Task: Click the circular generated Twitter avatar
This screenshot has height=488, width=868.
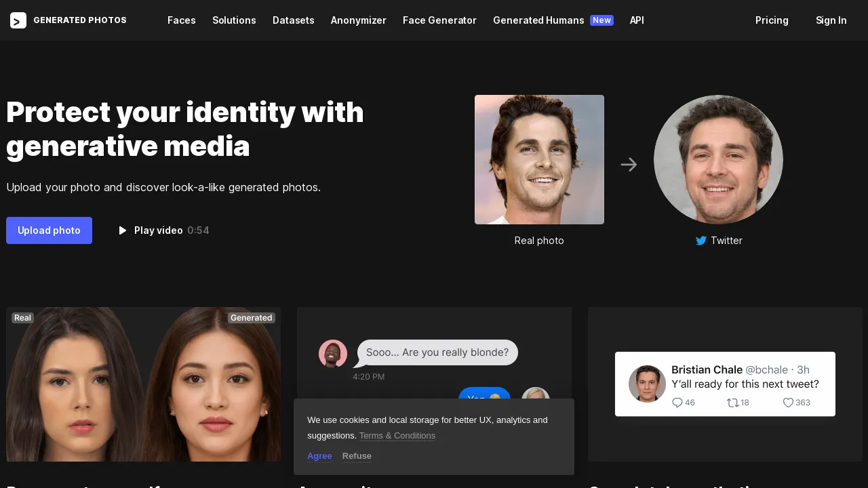Action: coord(718,159)
